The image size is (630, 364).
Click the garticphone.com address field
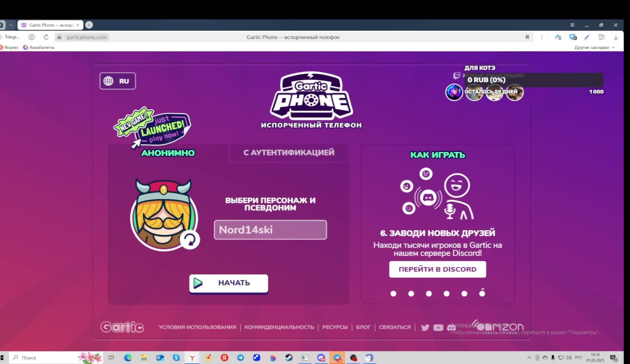[86, 37]
